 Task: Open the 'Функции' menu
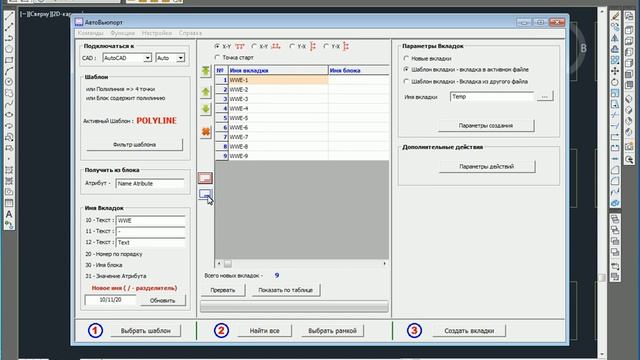tap(122, 33)
